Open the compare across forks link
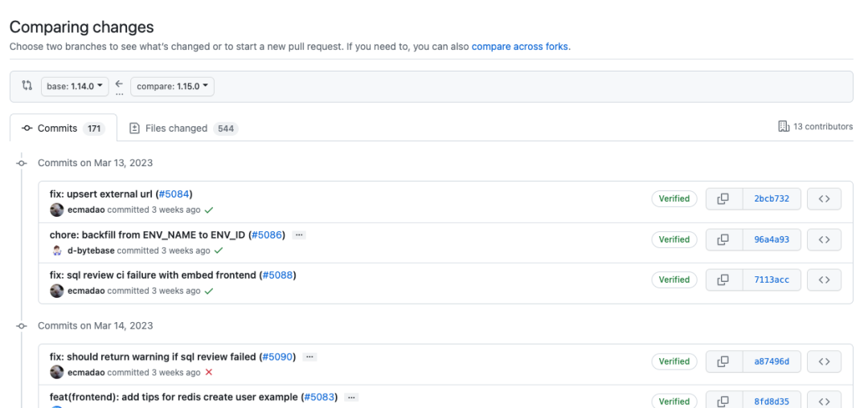 coord(520,47)
